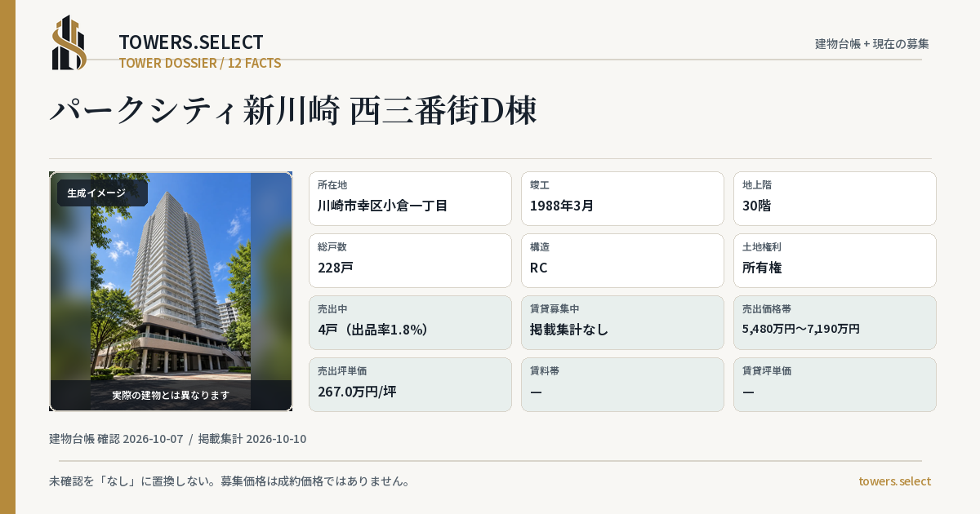Select the 賃貸坪単価 card

point(835,384)
